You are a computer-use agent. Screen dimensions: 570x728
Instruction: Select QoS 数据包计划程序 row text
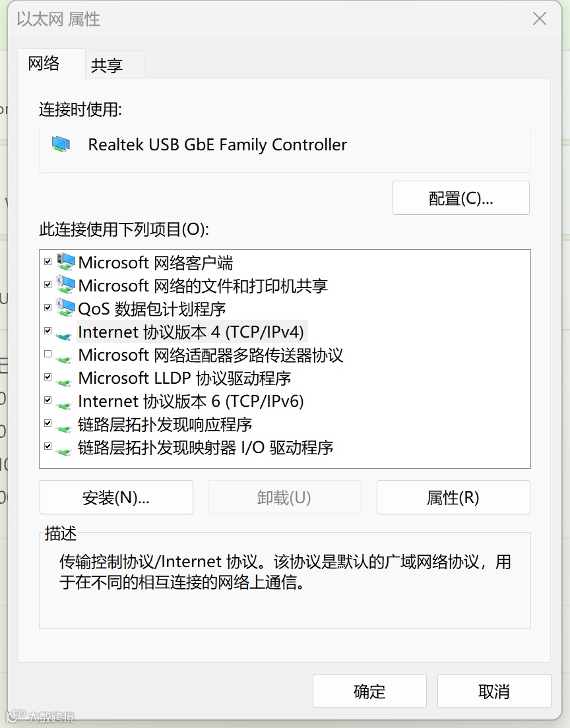pyautogui.click(x=152, y=309)
